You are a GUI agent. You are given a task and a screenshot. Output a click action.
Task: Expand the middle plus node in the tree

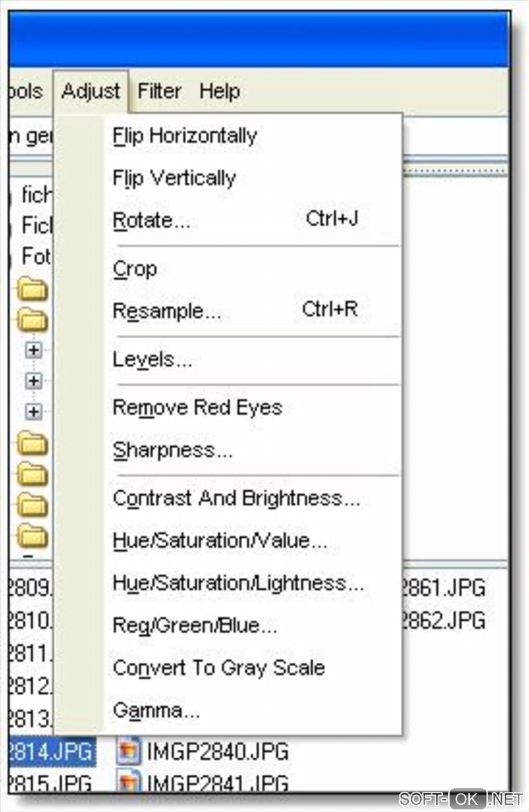tap(34, 381)
